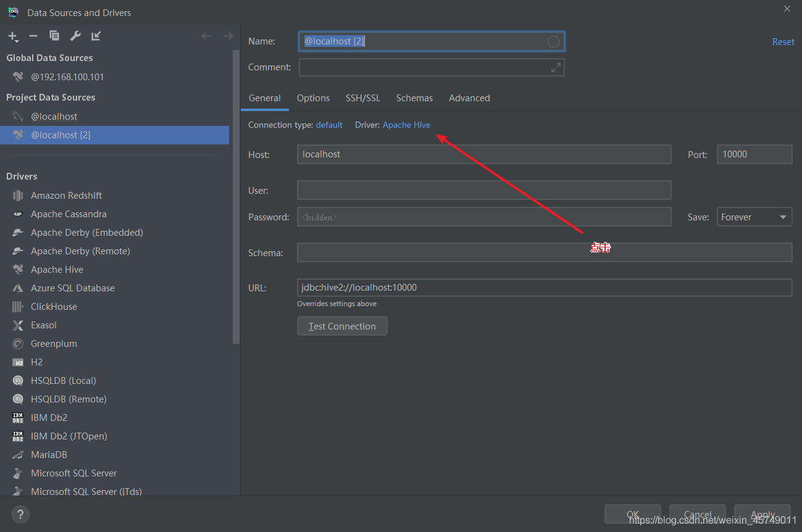Expand the Comment field with the arrows icon
The height and width of the screenshot is (532, 802).
point(556,68)
